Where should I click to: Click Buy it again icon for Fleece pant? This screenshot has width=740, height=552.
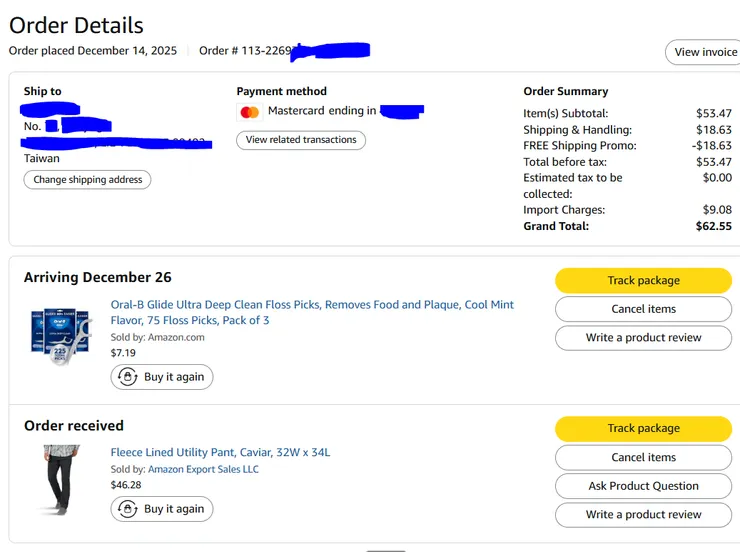coord(127,509)
